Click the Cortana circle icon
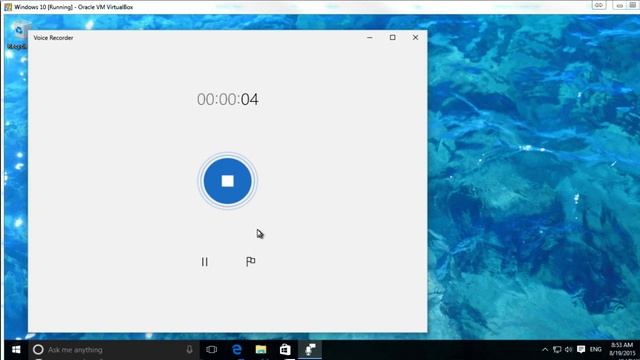Screen dimensions: 640x360 click(38, 350)
